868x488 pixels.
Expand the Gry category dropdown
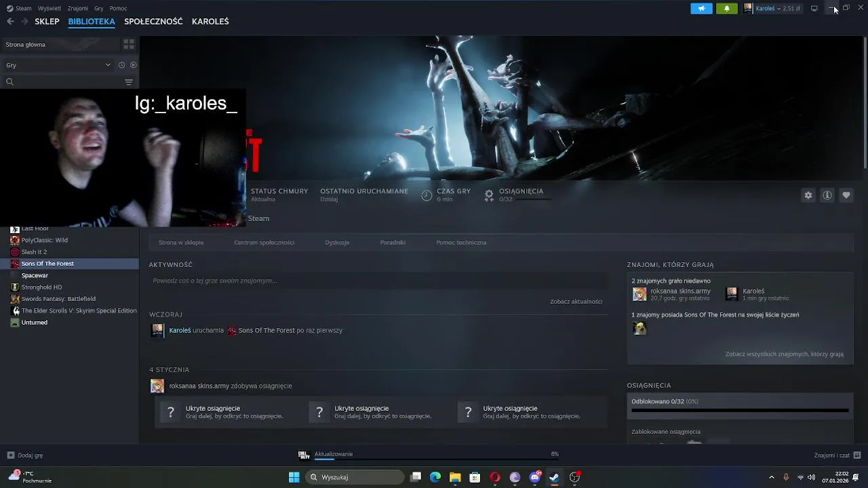tap(58, 65)
